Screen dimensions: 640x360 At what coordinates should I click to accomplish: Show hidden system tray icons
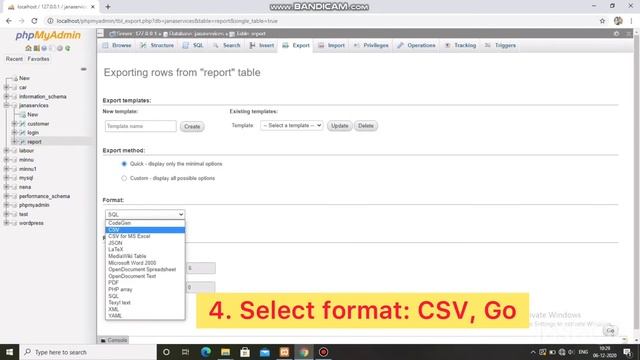(533, 352)
